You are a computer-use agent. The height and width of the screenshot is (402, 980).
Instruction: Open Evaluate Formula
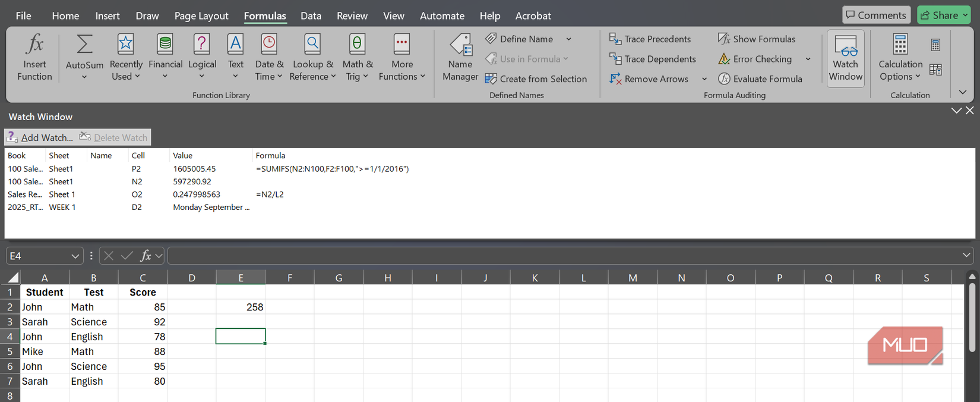(760, 78)
